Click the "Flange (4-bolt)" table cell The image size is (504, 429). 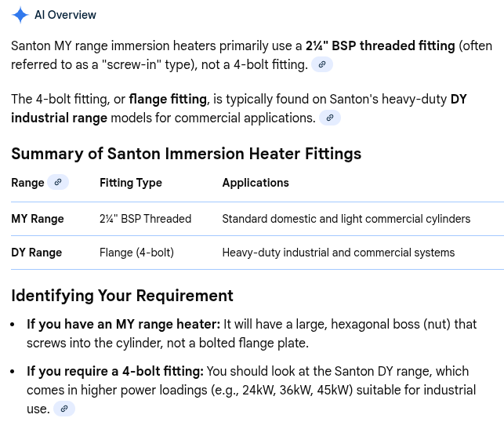(136, 253)
